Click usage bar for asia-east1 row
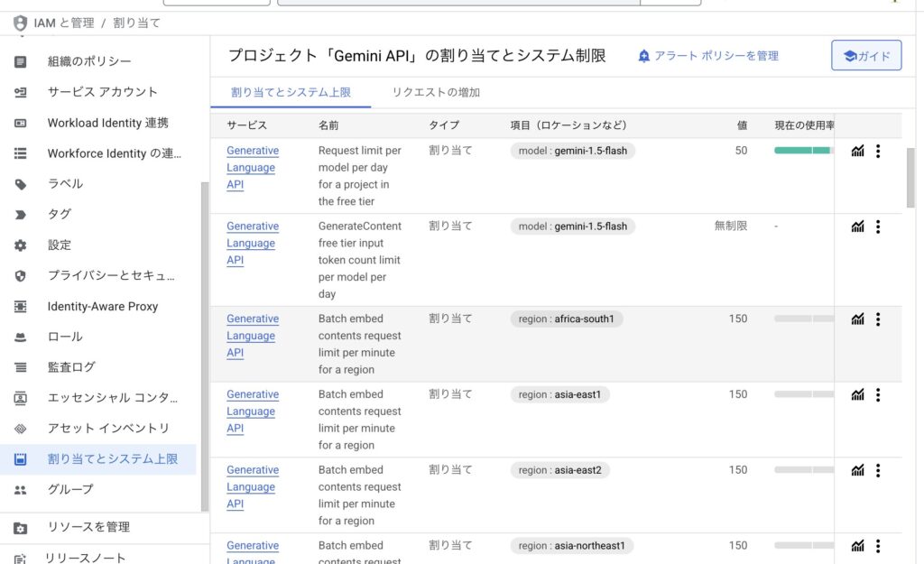The height and width of the screenshot is (564, 924). click(804, 393)
